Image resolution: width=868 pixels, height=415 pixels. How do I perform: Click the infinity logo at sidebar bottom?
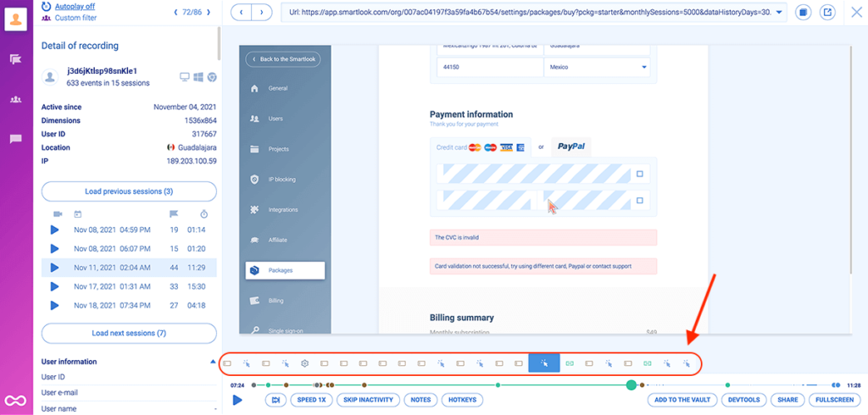[14, 400]
